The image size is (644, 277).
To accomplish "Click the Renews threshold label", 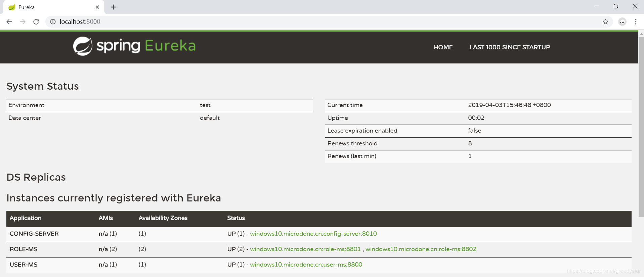I will pyautogui.click(x=352, y=143).
